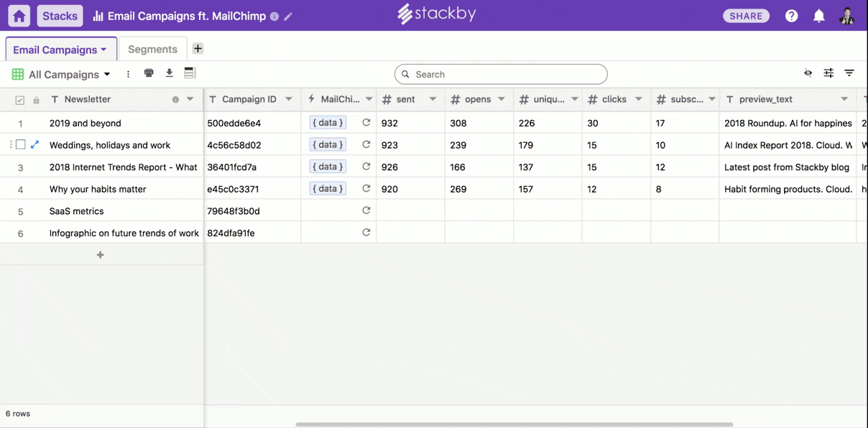Toggle hidden columns eye icon
This screenshot has width=868, height=428.
tap(808, 73)
